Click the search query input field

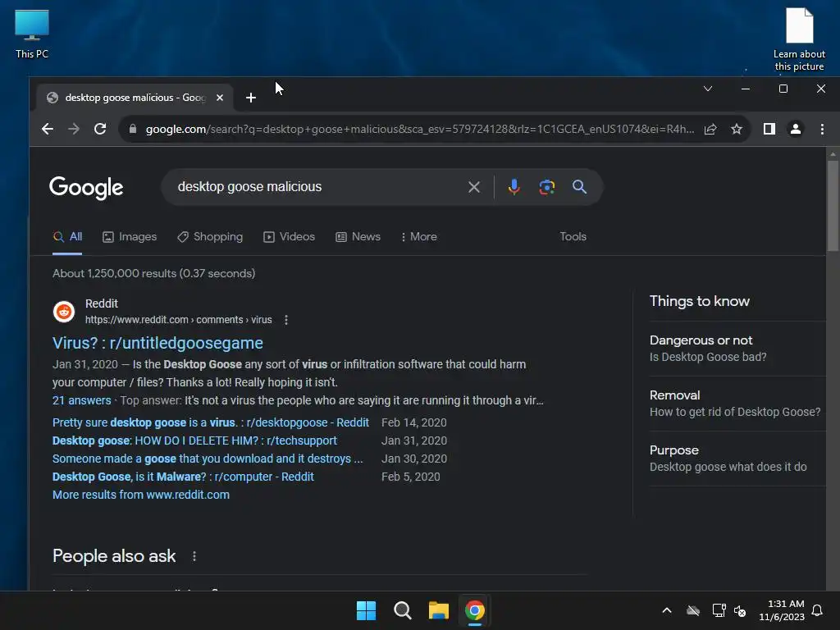pyautogui.click(x=316, y=187)
